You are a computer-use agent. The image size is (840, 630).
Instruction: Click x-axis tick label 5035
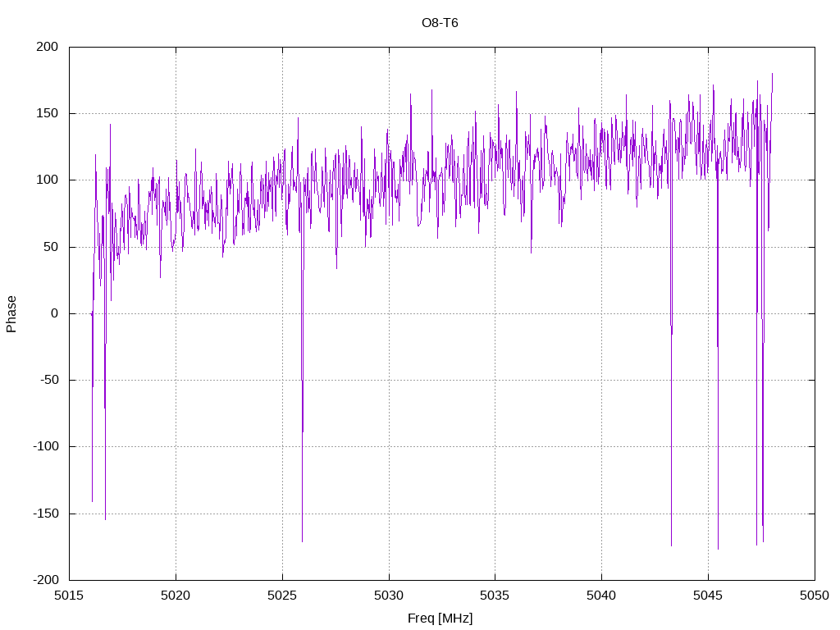point(495,596)
